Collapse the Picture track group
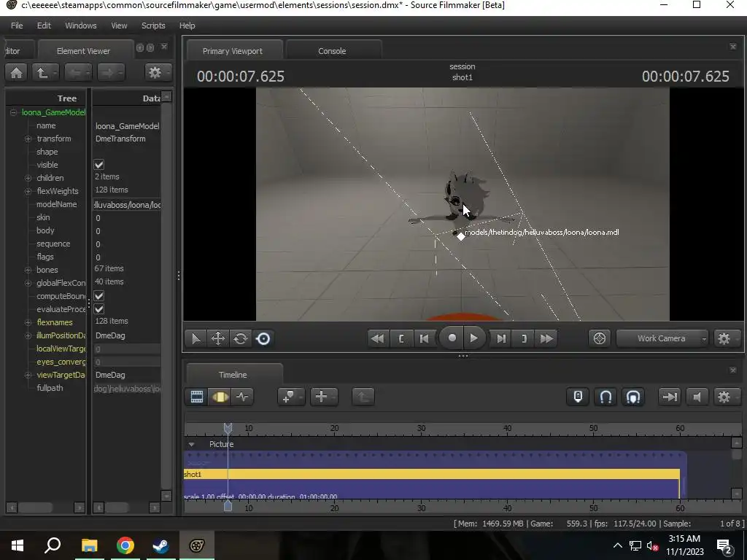Image resolution: width=747 pixels, height=560 pixels. [192, 444]
